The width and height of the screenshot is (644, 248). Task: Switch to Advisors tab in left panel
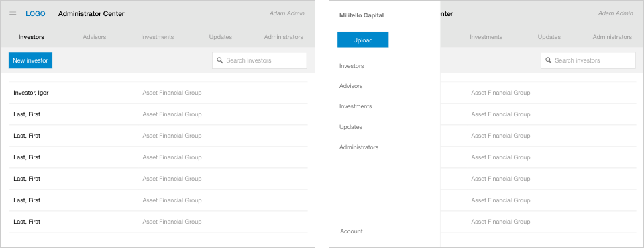(95, 37)
